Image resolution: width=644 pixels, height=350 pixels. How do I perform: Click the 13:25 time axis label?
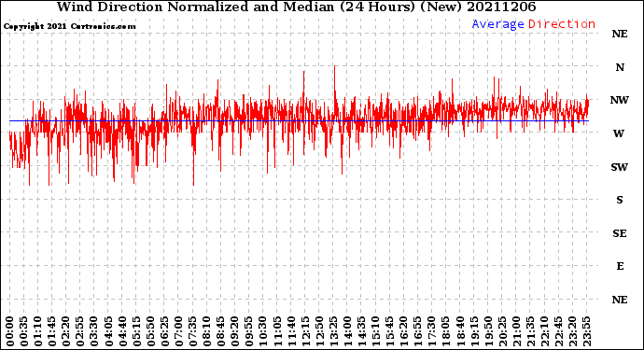pos(333,331)
